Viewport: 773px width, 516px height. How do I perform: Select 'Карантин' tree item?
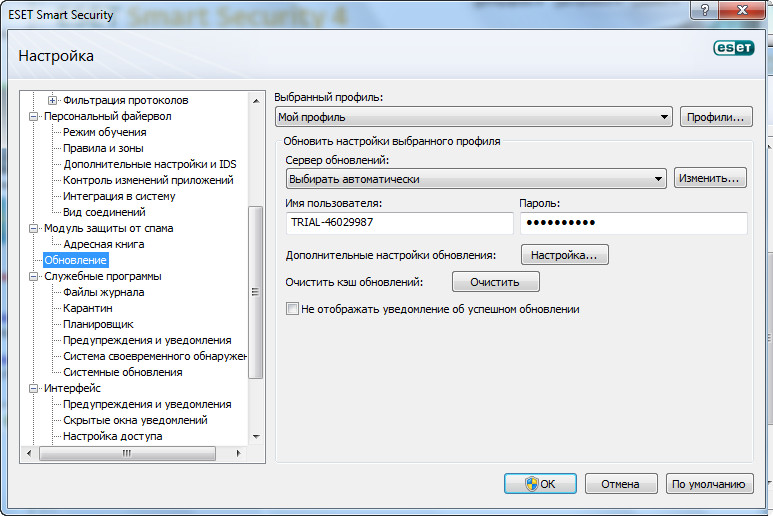click(x=88, y=308)
